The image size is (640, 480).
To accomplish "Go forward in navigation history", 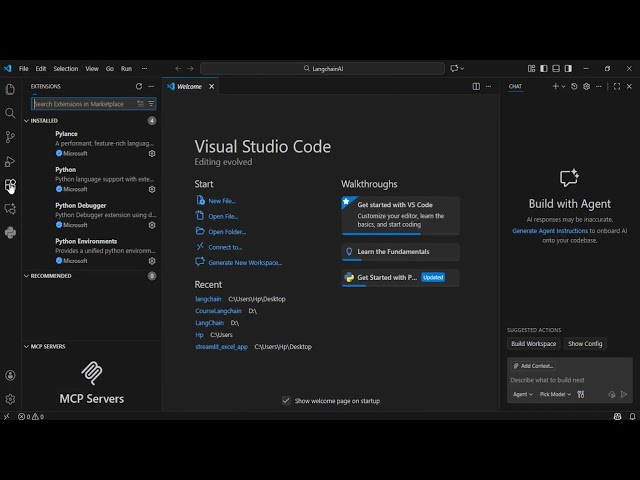I will pyautogui.click(x=191, y=69).
